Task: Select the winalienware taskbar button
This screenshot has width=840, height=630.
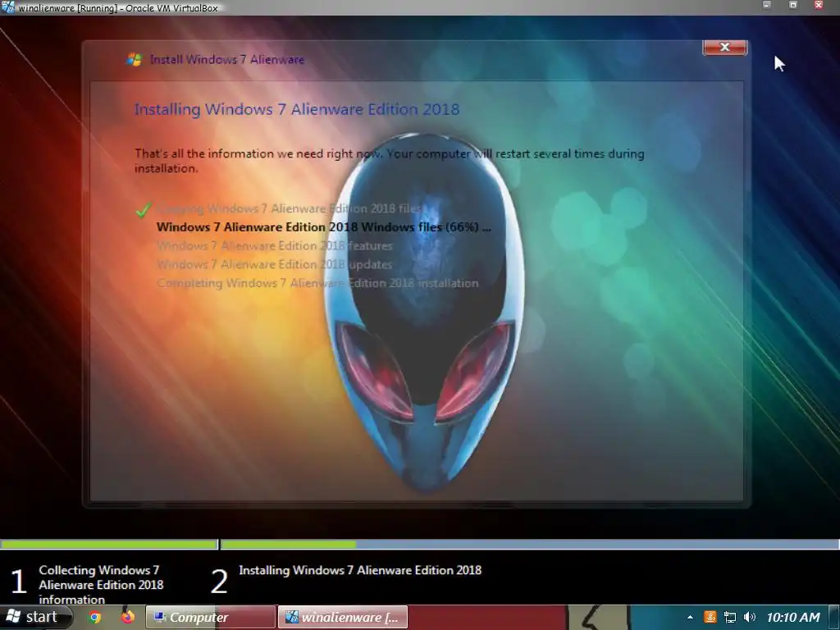Action: click(343, 617)
